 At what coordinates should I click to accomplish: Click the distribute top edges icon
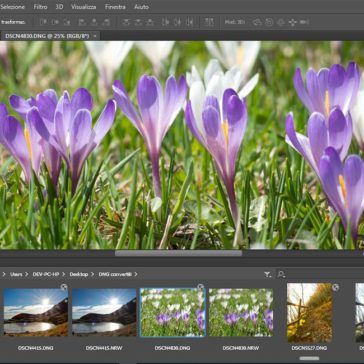point(126,22)
